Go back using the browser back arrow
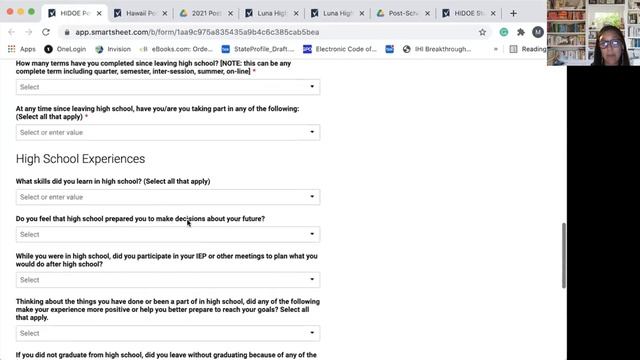Image resolution: width=640 pixels, height=360 pixels. click(11, 32)
